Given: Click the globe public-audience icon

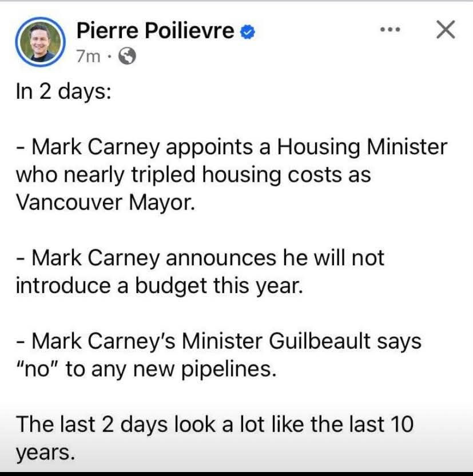Looking at the screenshot, I should (127, 56).
